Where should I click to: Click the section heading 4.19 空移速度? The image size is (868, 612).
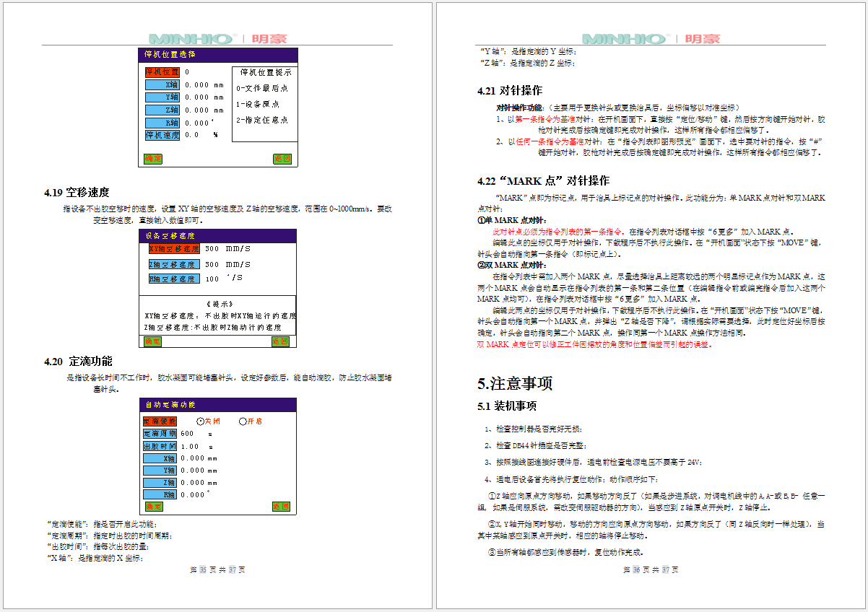click(77, 193)
